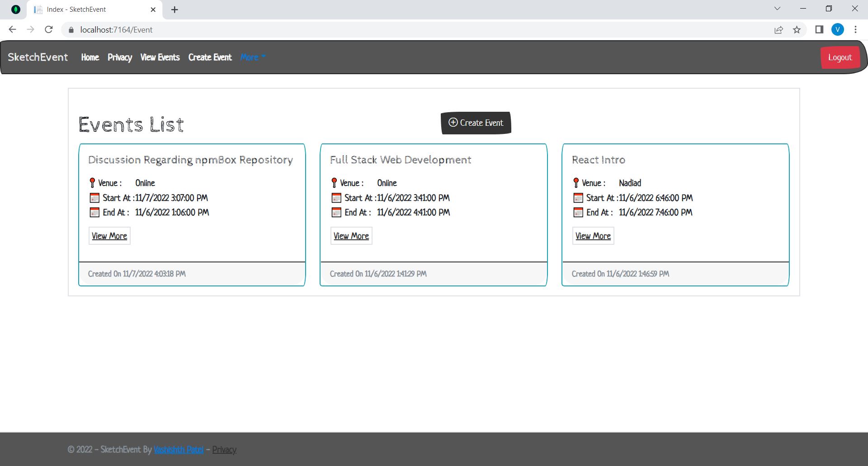Click the © 2022 - SketchEvent By footer text

point(109,450)
